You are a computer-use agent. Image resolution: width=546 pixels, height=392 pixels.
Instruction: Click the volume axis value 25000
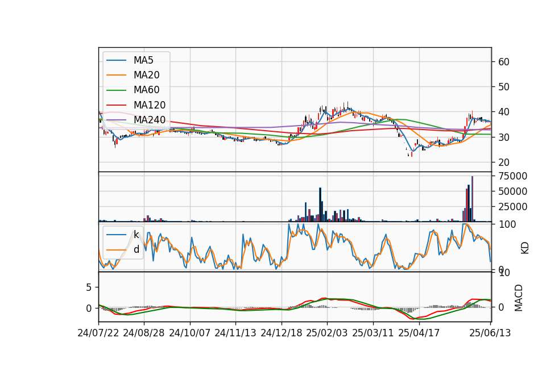pyautogui.click(x=512, y=207)
